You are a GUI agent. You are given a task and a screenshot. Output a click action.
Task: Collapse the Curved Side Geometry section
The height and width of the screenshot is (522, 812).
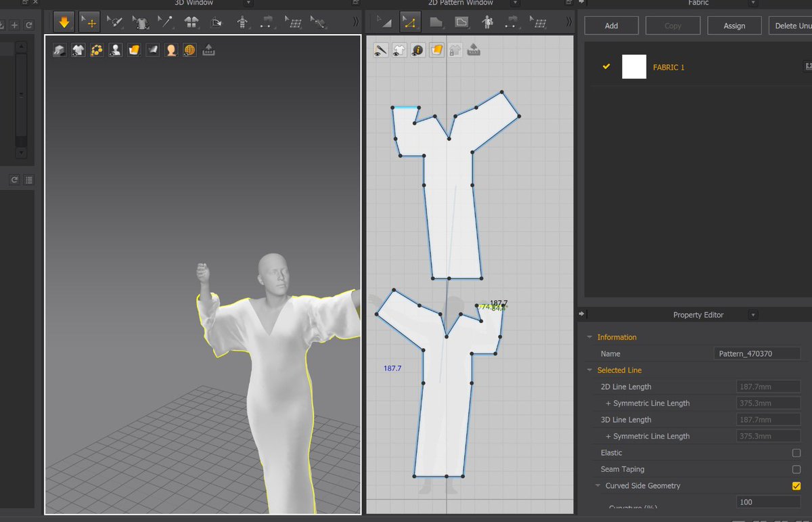pos(598,485)
